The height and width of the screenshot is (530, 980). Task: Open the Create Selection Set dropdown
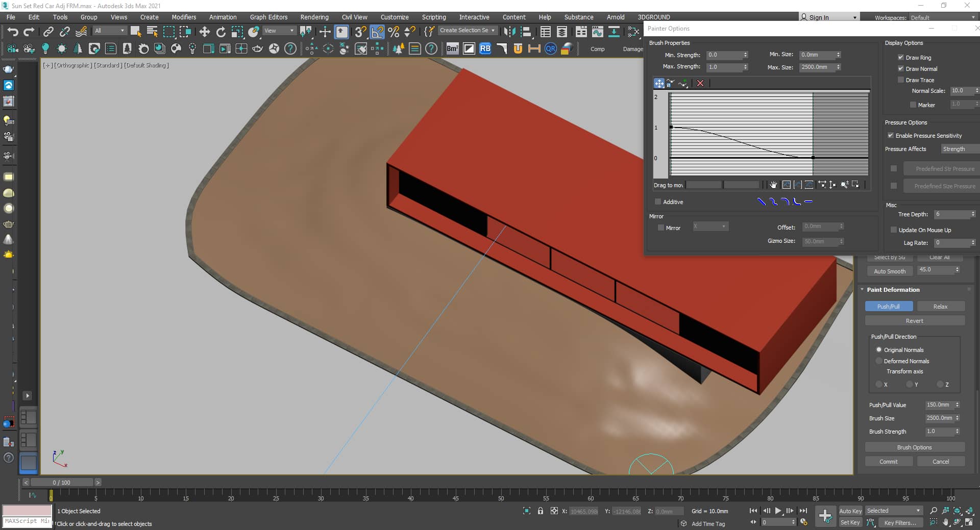click(467, 31)
